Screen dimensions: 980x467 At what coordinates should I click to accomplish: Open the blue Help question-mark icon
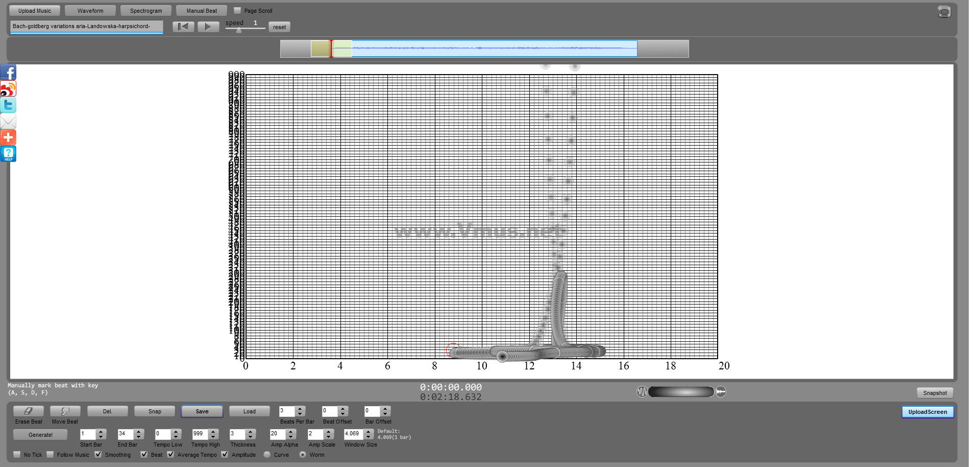[x=8, y=154]
